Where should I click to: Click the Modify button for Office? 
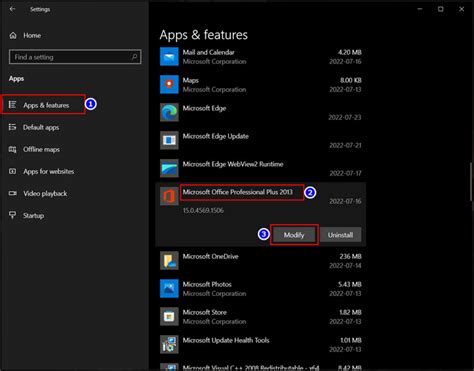[x=294, y=235]
